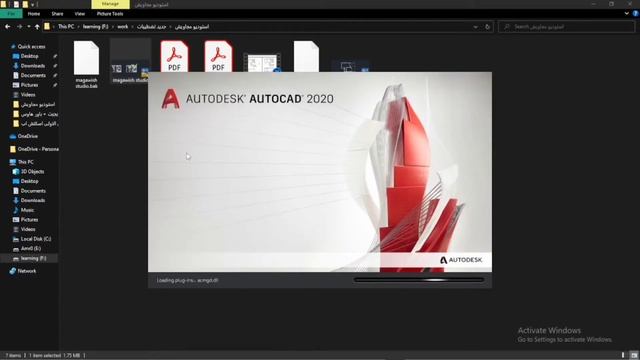Select the PDF next to magawish studio drawing
Image resolution: width=640 pixels, height=360 pixels.
coord(174,56)
